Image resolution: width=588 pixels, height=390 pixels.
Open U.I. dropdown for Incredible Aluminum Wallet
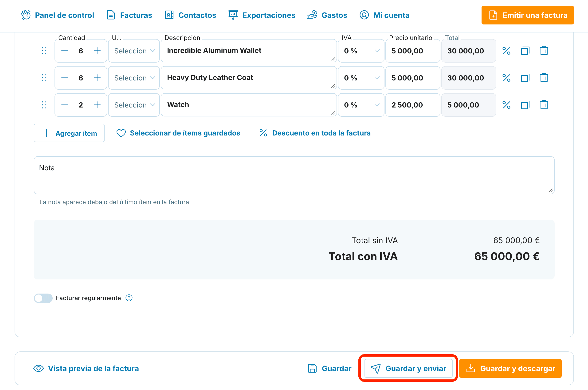tap(134, 51)
